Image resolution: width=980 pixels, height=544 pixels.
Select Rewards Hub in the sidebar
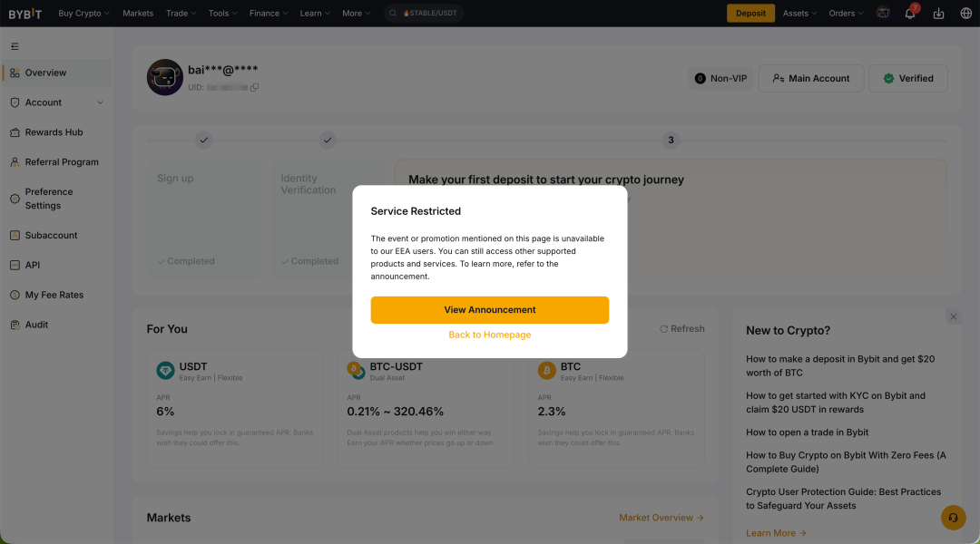tap(54, 132)
